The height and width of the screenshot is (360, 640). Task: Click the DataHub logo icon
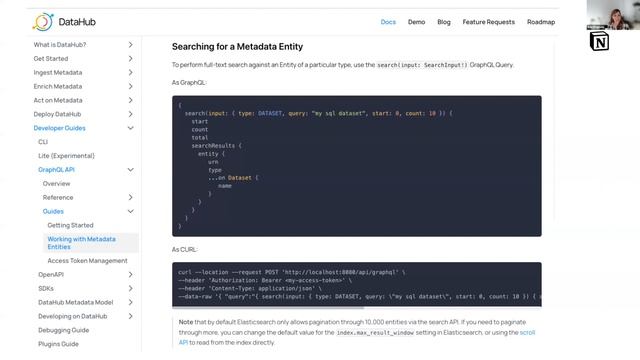(43, 22)
